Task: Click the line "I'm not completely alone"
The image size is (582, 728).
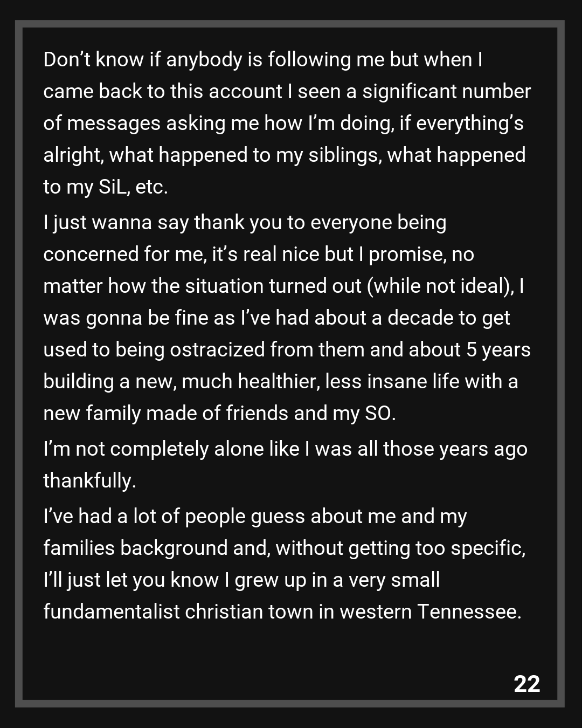Action: [x=286, y=449]
